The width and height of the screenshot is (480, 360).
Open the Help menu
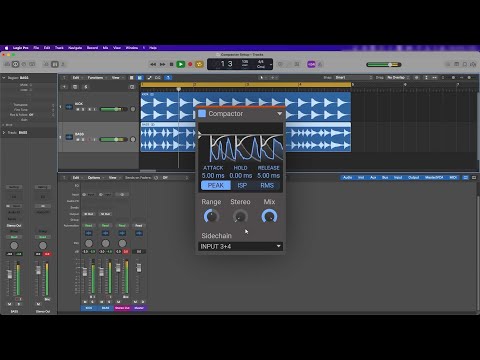tap(153, 48)
